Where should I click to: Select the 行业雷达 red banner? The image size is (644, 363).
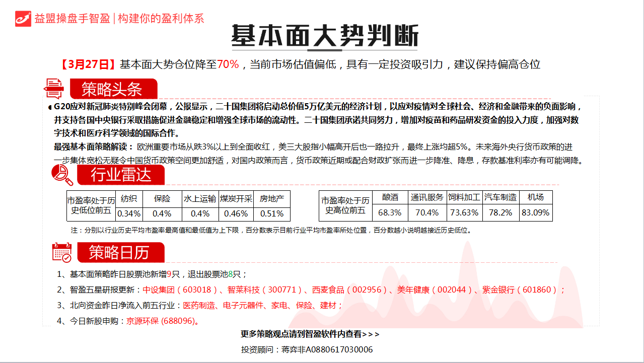pyautogui.click(x=120, y=176)
